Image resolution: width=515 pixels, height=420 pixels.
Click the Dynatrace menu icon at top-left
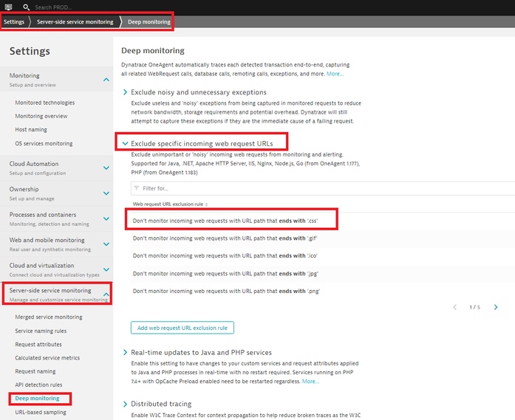tap(8, 7)
